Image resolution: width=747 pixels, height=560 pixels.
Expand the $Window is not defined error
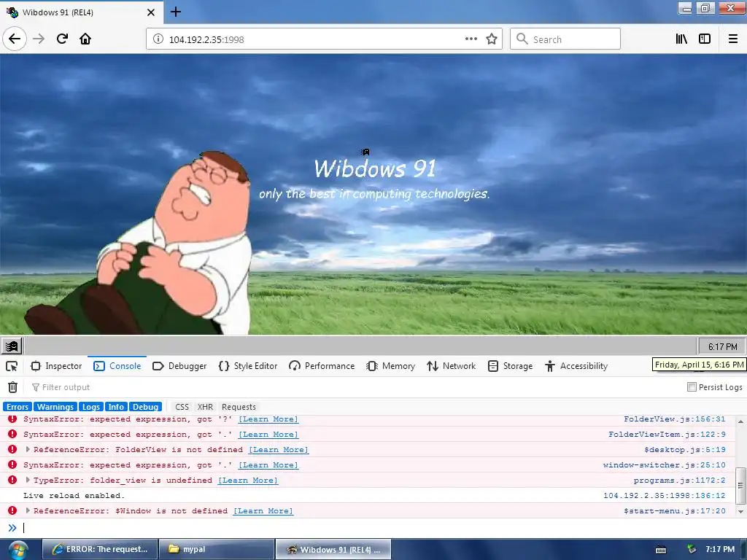[x=28, y=510]
